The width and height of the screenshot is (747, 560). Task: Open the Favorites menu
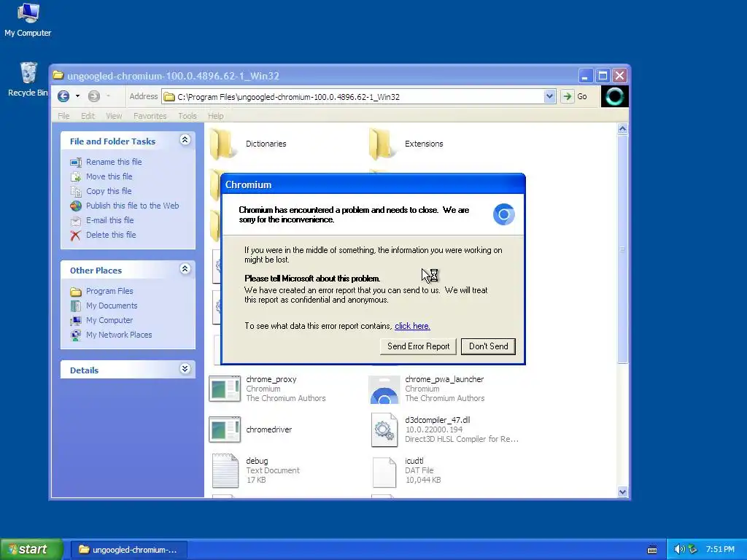pyautogui.click(x=150, y=116)
